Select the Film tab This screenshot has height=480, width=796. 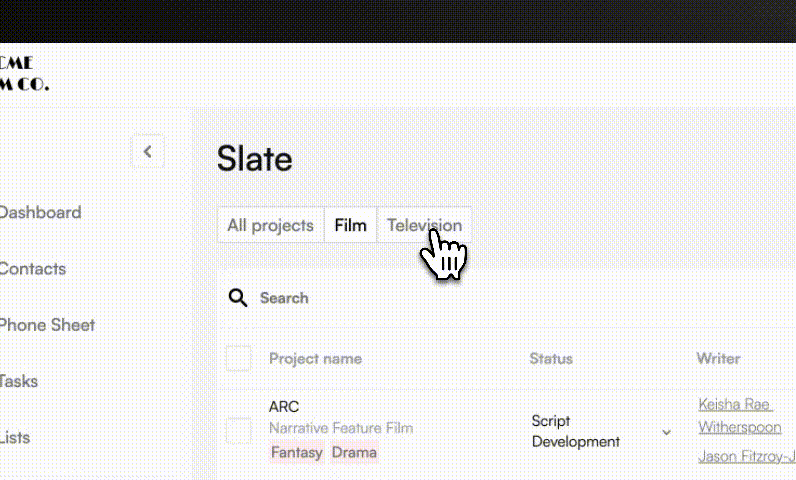point(350,225)
